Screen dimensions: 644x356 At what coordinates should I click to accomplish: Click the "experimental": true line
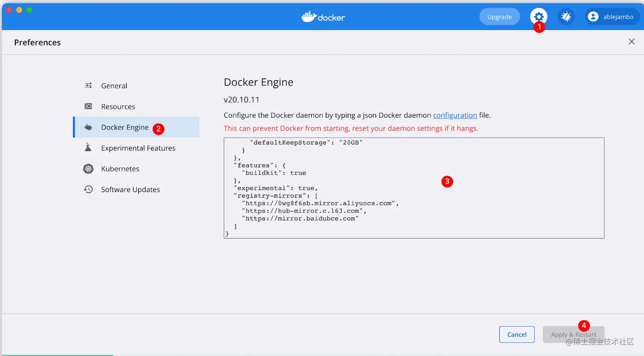coord(276,188)
